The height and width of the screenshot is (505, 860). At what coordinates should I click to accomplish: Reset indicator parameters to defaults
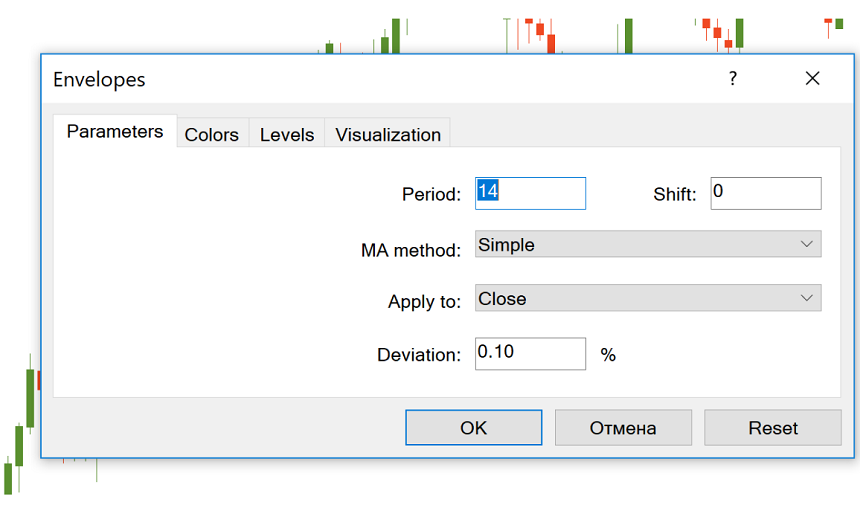(773, 427)
